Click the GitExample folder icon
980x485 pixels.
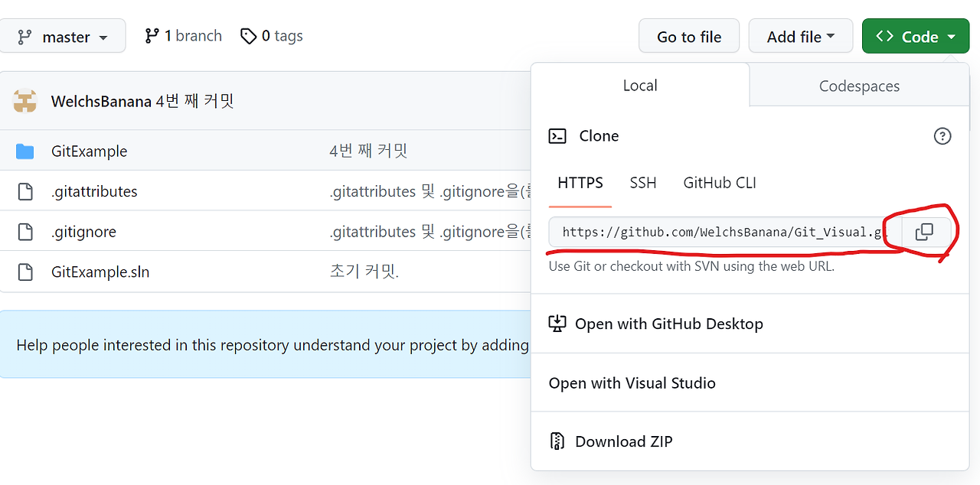click(25, 151)
